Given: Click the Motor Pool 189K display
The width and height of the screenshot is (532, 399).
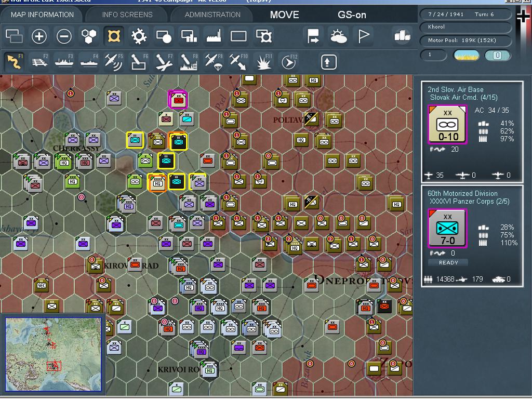Looking at the screenshot, I should pyautogui.click(x=465, y=41).
